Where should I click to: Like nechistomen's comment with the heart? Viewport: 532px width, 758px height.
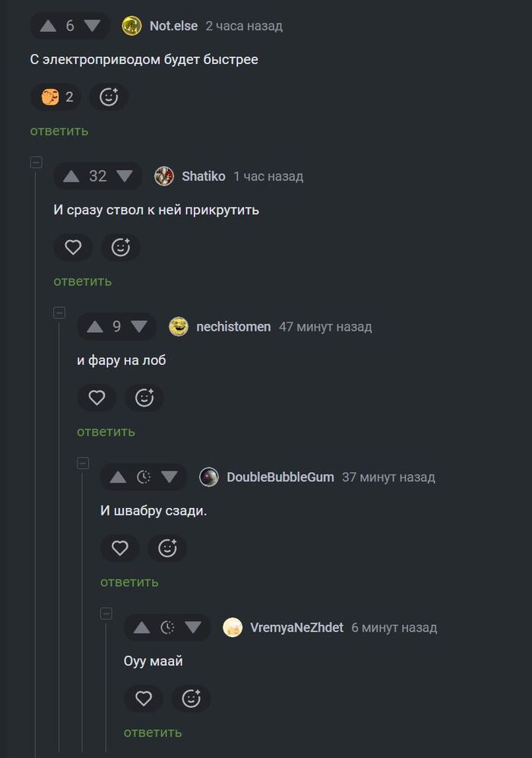tap(97, 398)
